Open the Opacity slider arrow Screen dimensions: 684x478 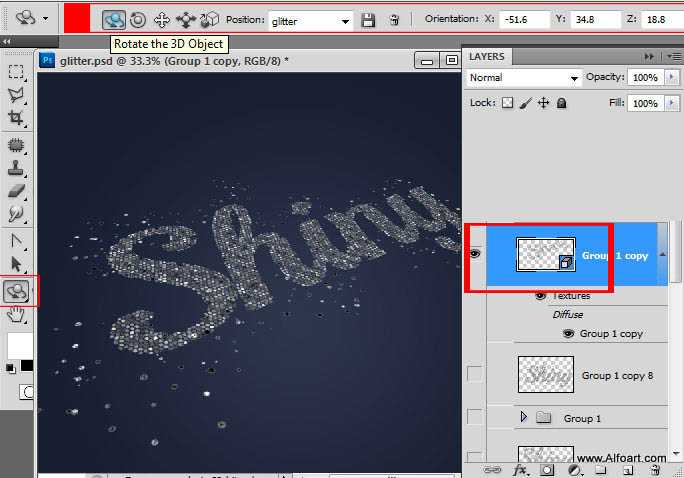[x=672, y=78]
